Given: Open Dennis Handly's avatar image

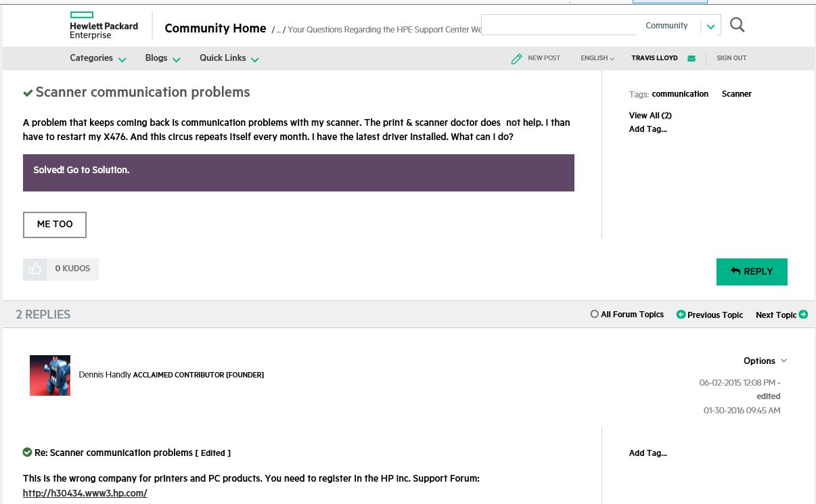Looking at the screenshot, I should 50,375.
